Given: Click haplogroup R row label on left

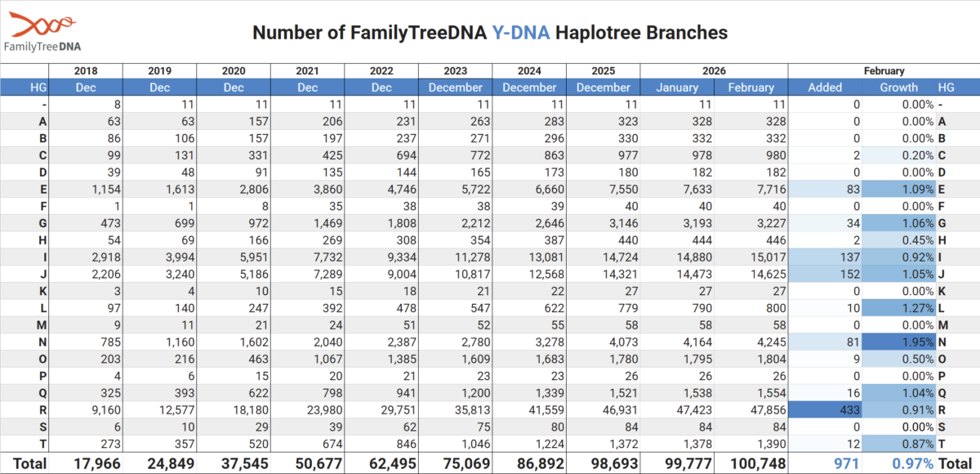Looking at the screenshot, I should (x=42, y=411).
